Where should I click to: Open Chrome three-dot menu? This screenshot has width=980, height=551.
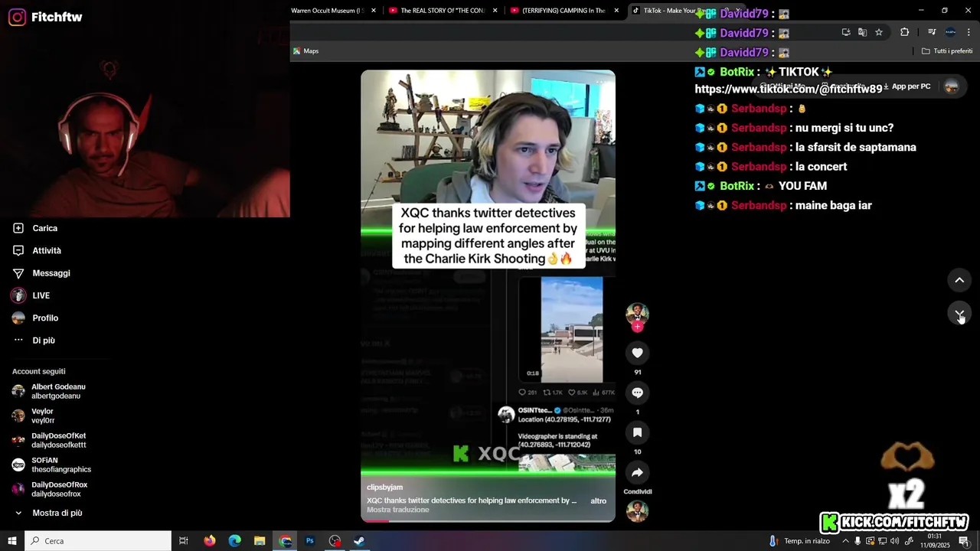click(x=969, y=32)
